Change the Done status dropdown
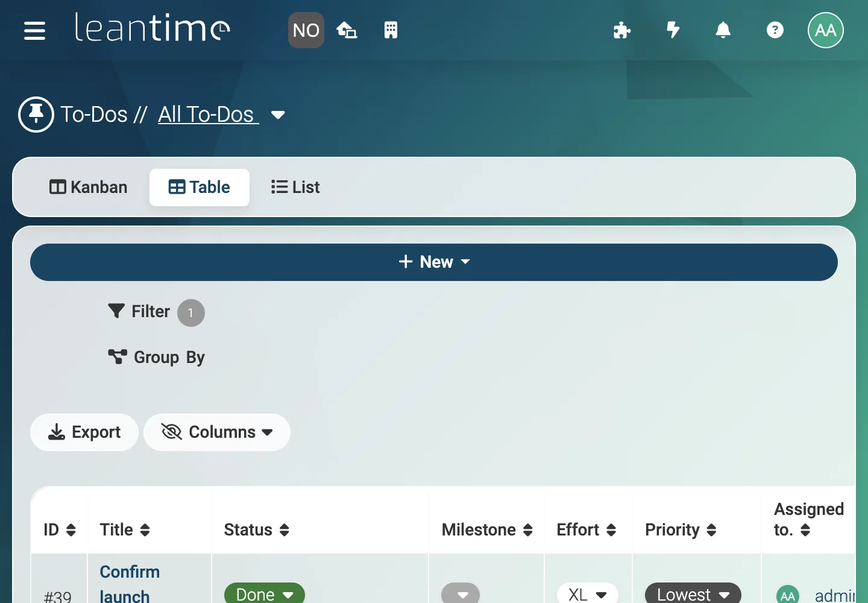 [265, 594]
